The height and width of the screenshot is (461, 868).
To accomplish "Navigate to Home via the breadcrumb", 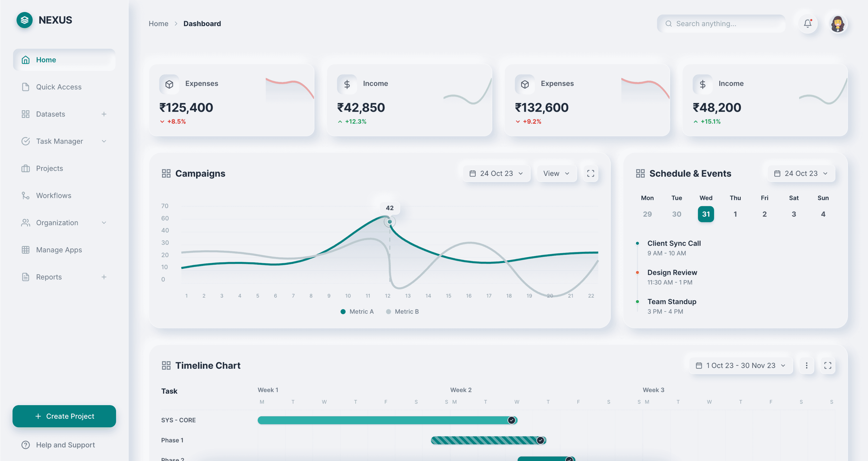I will point(158,23).
